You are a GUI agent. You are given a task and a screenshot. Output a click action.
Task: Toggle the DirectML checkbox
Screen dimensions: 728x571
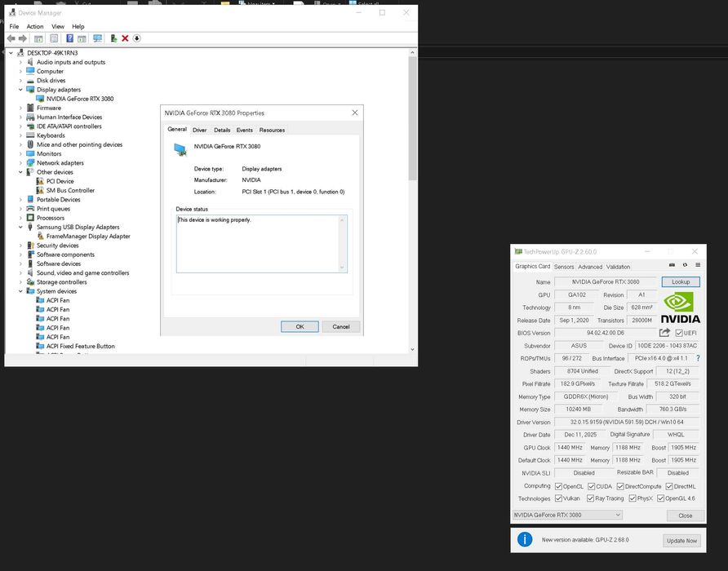(x=669, y=486)
